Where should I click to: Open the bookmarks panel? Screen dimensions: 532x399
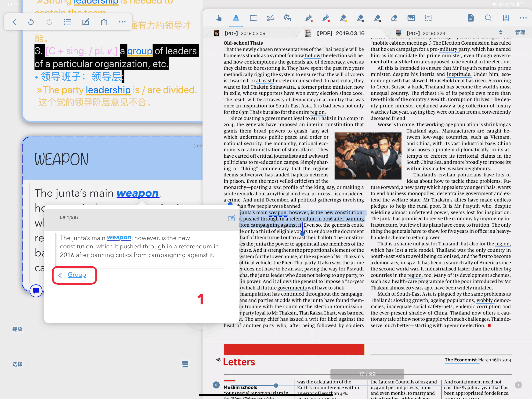506,18
